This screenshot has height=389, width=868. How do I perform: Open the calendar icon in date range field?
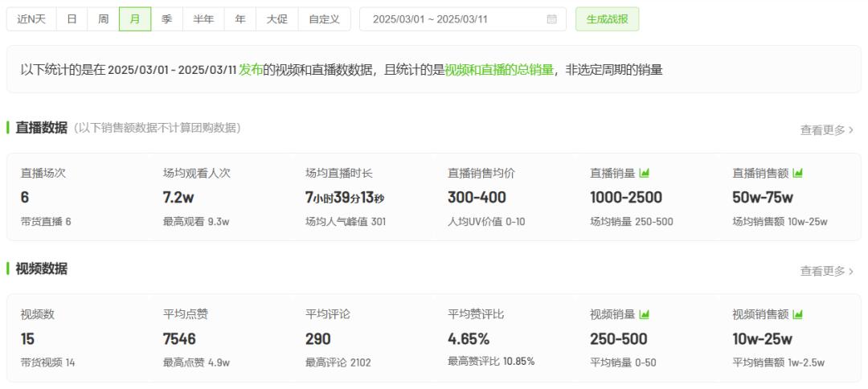[x=551, y=19]
